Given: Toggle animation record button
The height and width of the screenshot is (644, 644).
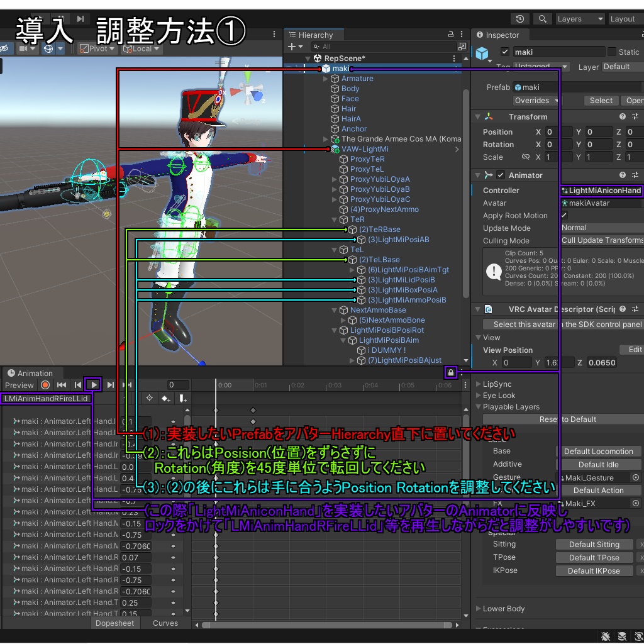Looking at the screenshot, I should [x=45, y=386].
